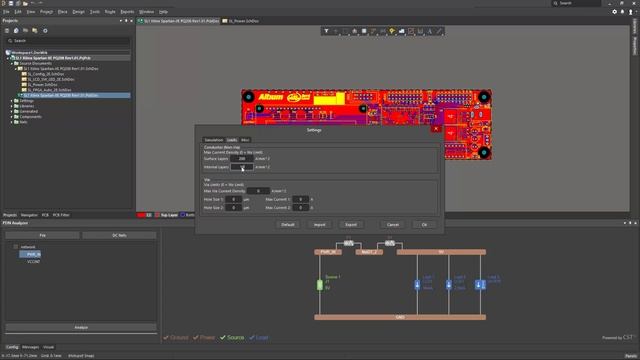Image resolution: width=640 pixels, height=360 pixels.
Task: Click the yellow folders icon in the Projects toolbar
Action: (35, 31)
